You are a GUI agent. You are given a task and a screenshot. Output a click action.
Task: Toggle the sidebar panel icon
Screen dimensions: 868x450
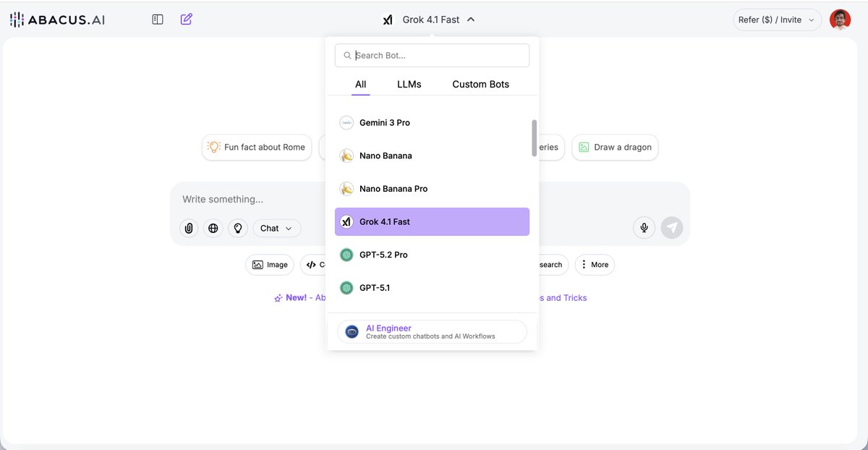pyautogui.click(x=158, y=20)
